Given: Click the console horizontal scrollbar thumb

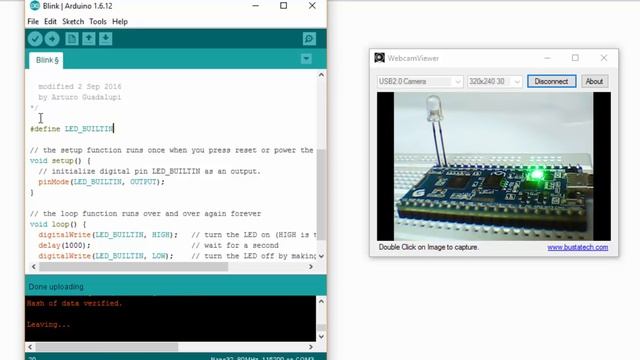Looking at the screenshot, I should [x=107, y=347].
